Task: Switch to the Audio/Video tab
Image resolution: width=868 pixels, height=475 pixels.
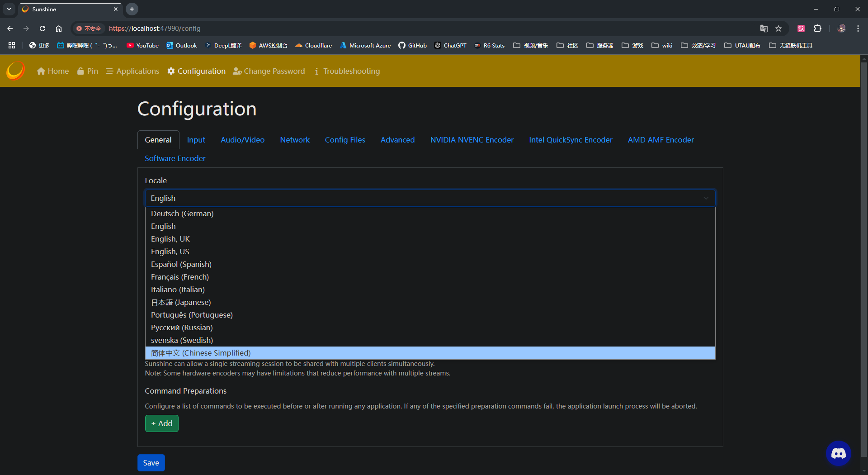Action: [242, 140]
